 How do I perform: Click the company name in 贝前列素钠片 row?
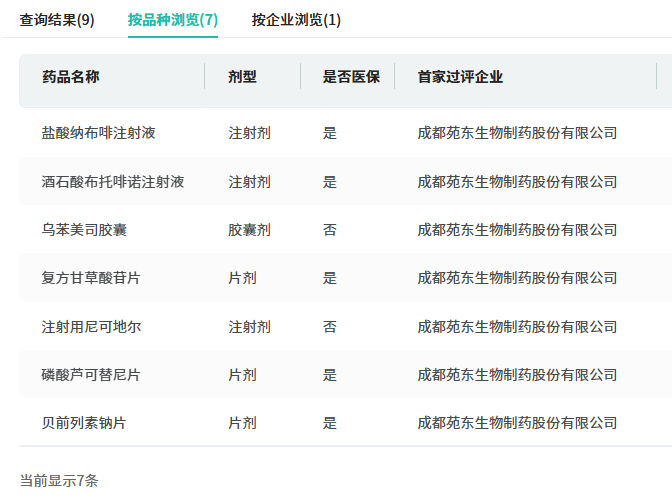pos(517,423)
